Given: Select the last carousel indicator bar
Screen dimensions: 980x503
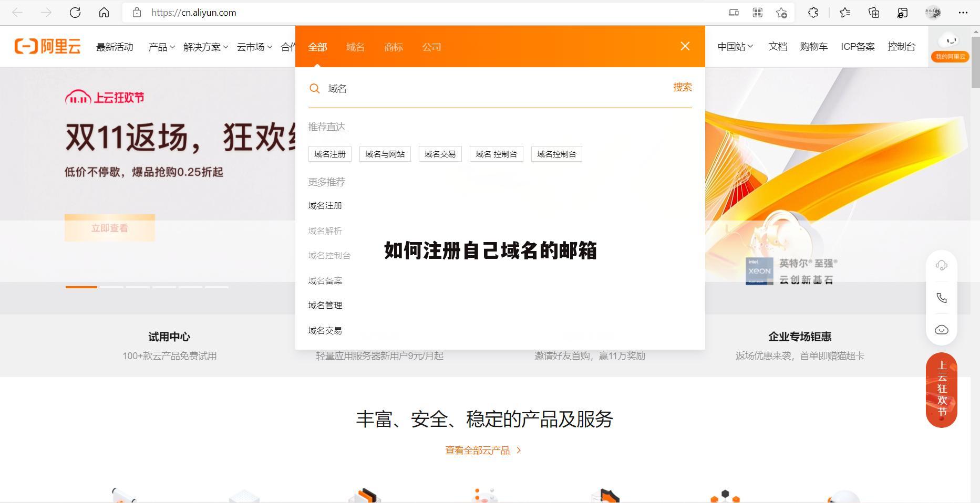Looking at the screenshot, I should [216, 287].
